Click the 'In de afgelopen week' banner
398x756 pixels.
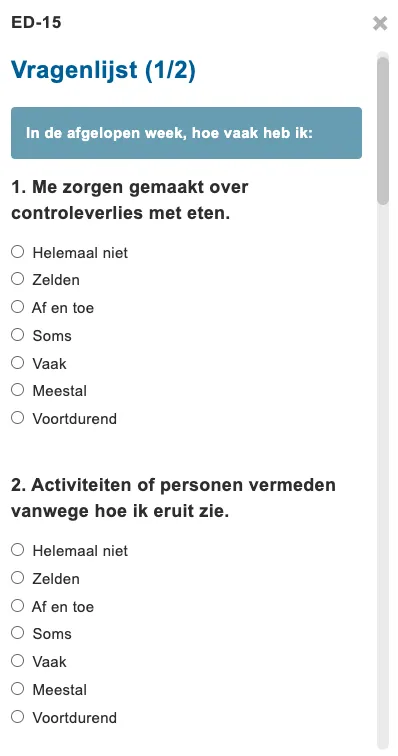tap(186, 133)
